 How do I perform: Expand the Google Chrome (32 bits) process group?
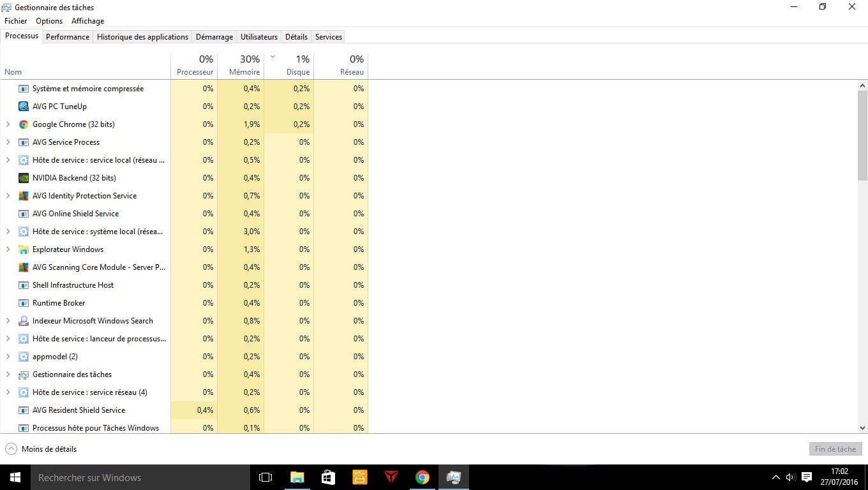pos(8,124)
